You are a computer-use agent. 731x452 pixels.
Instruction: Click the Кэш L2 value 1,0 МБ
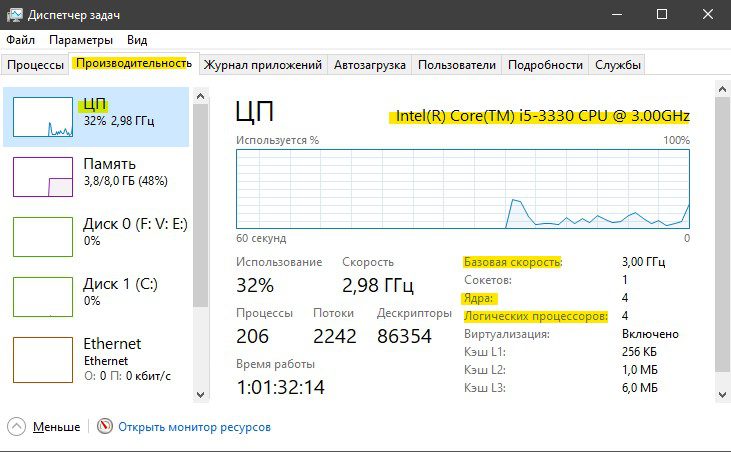640,370
